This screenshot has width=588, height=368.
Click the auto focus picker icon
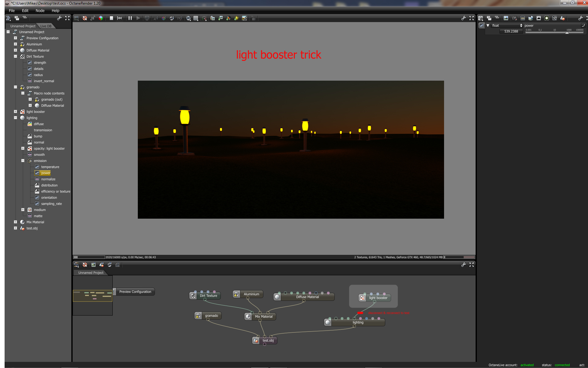(x=156, y=18)
